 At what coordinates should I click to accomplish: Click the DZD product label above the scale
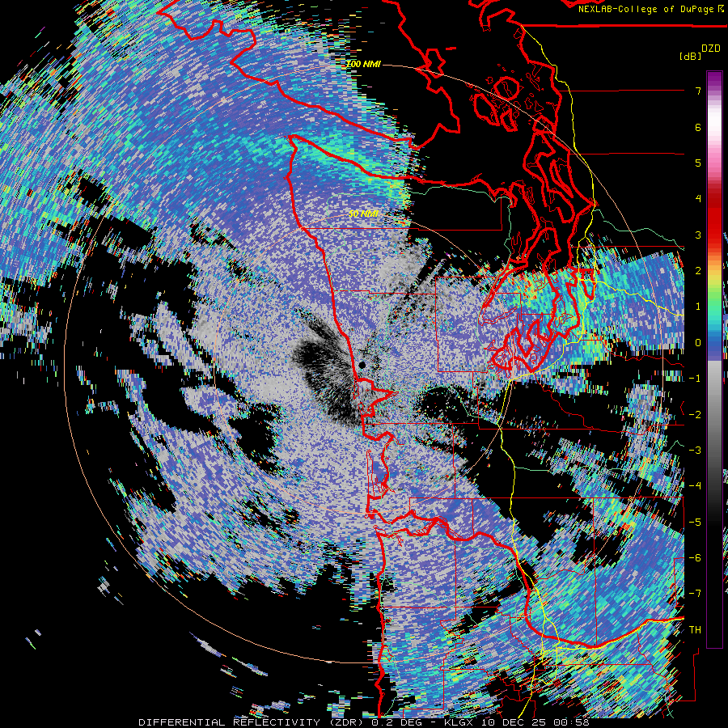tap(710, 48)
